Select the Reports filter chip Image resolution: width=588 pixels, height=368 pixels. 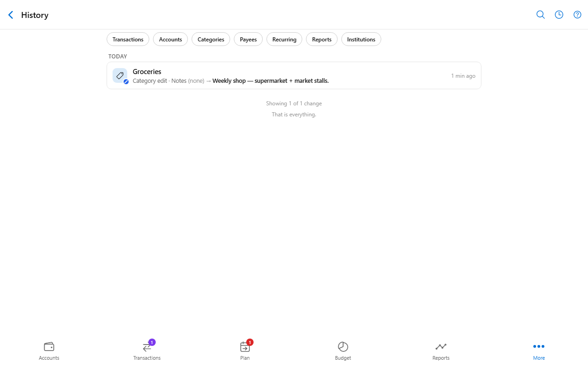[322, 39]
